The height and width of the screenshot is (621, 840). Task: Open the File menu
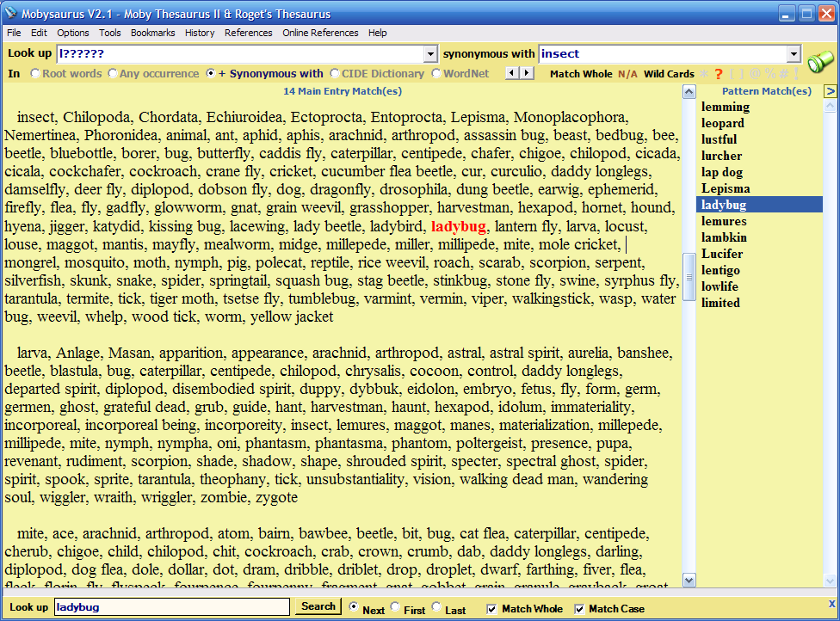pos(14,33)
